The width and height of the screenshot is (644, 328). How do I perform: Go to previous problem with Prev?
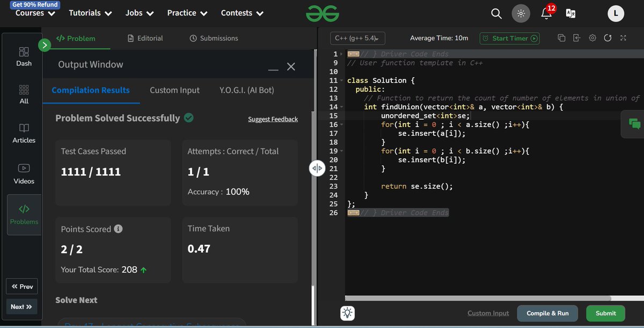[x=22, y=287]
